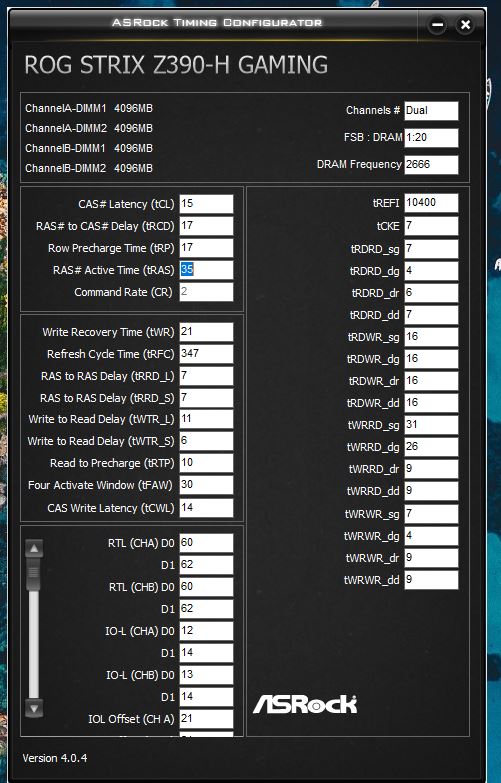Click the IOL Offset (CH A) field

click(206, 719)
